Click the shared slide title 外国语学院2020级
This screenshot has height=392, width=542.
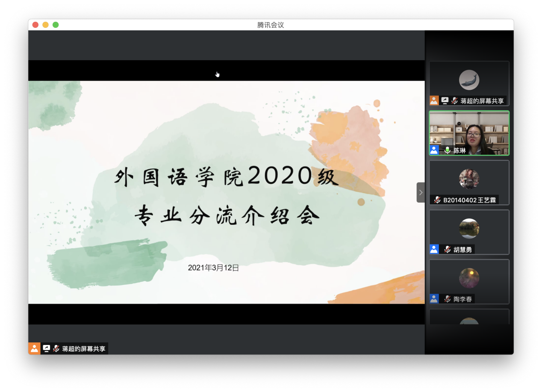[226, 177]
